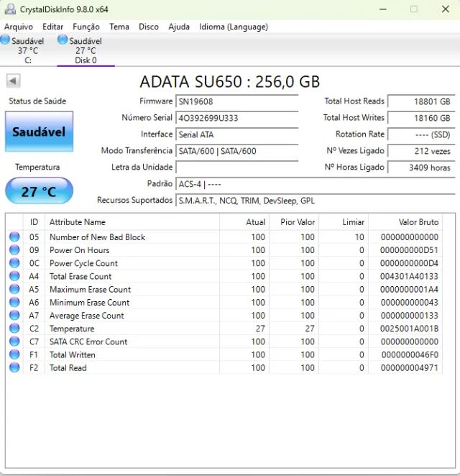The height and width of the screenshot is (476, 460).
Task: Click the Atual column header
Action: pos(244,222)
